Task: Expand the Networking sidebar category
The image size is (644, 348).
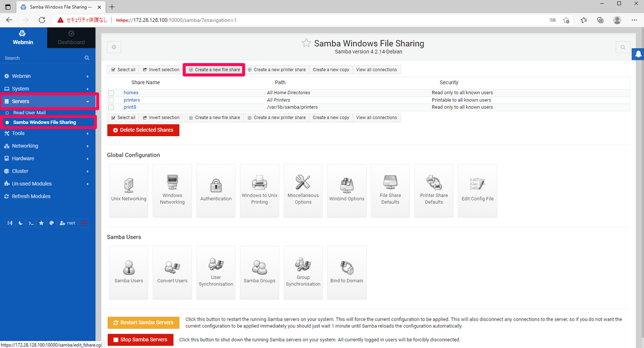Action: coord(48,146)
